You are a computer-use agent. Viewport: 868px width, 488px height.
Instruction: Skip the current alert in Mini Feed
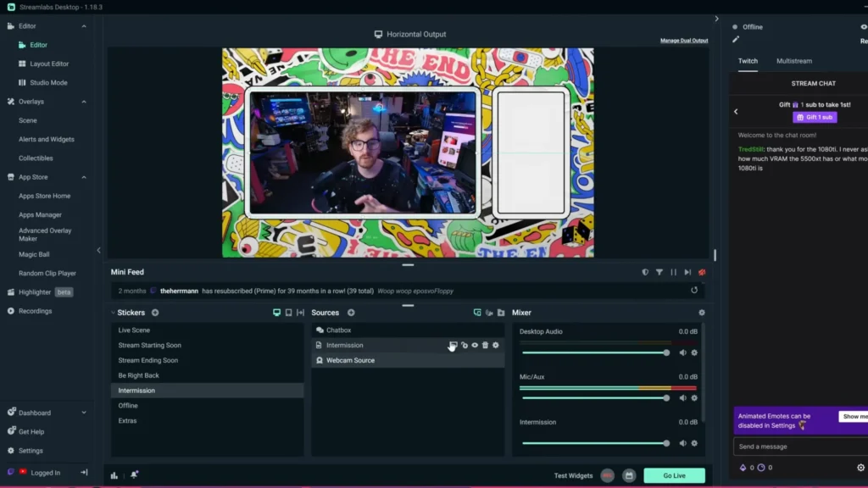pos(687,272)
